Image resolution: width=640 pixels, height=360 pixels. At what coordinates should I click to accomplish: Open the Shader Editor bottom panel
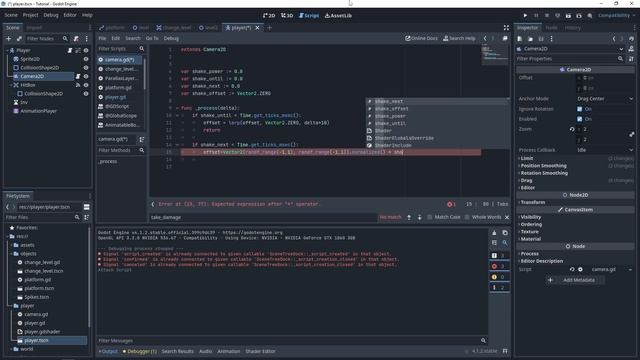[260, 351]
